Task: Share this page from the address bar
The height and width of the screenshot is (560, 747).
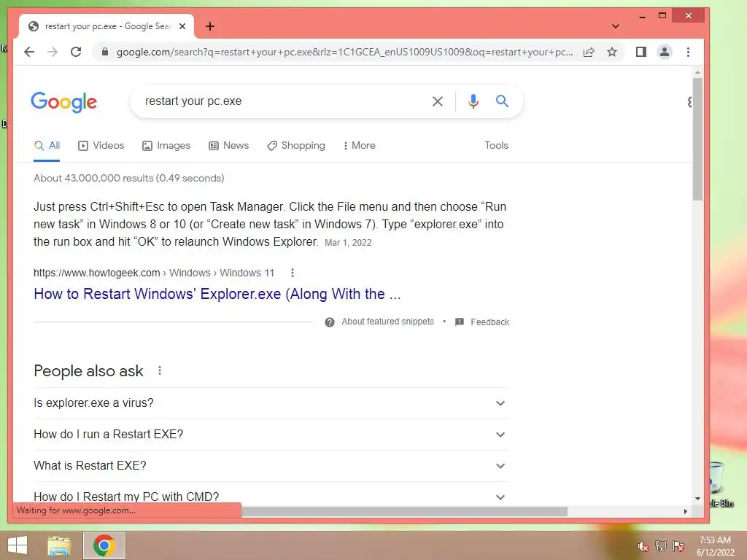Action: tap(589, 52)
